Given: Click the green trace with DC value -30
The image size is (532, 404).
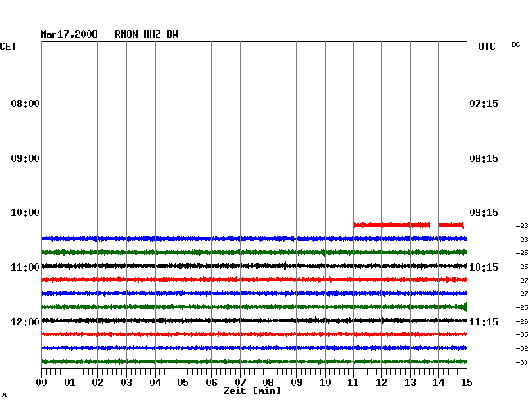Looking at the screenshot, I should (x=254, y=361).
